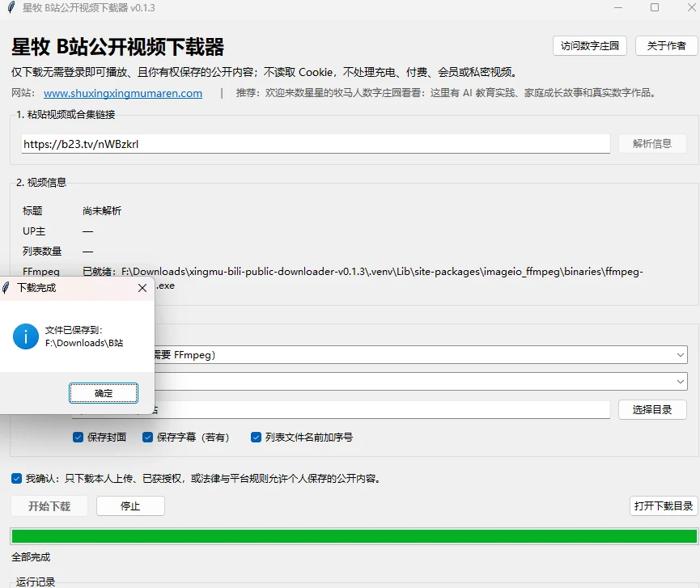Click the 列表数量 label
700x588 pixels.
click(42, 252)
